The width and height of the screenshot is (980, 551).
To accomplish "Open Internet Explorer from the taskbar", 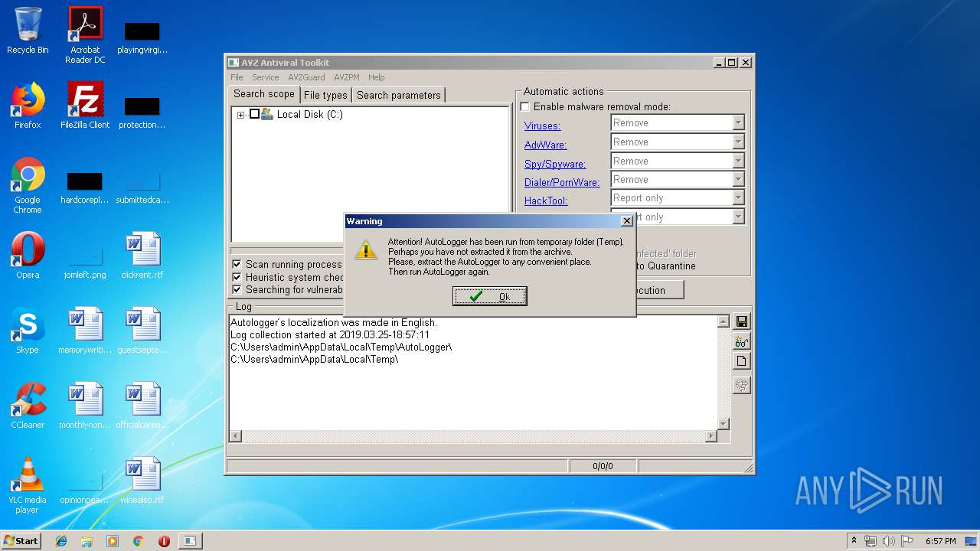I will [x=61, y=541].
